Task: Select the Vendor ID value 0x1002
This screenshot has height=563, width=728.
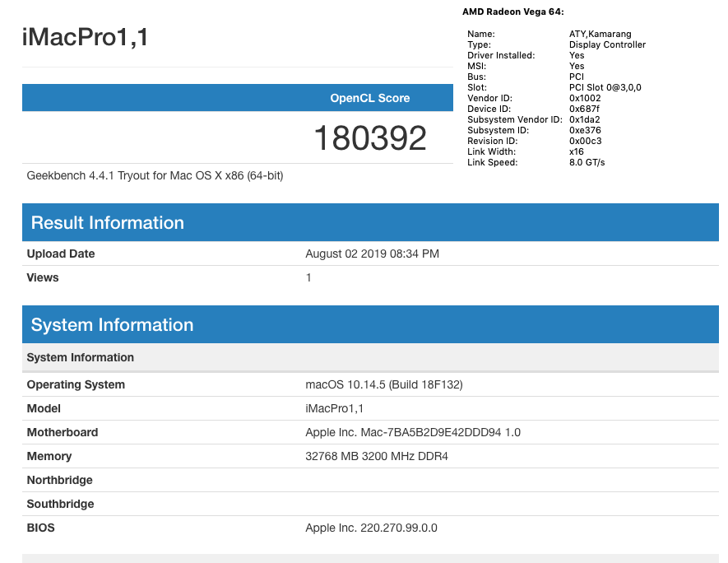Action: [585, 98]
